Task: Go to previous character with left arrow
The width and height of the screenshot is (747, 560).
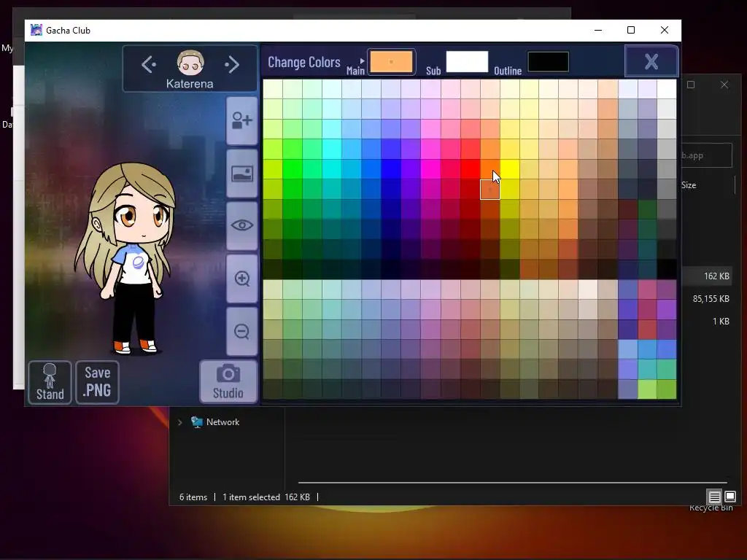Action: coord(149,64)
